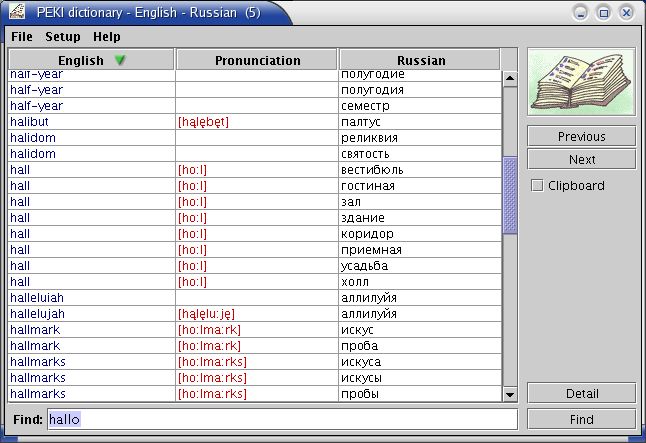Open the File menu

(22, 36)
